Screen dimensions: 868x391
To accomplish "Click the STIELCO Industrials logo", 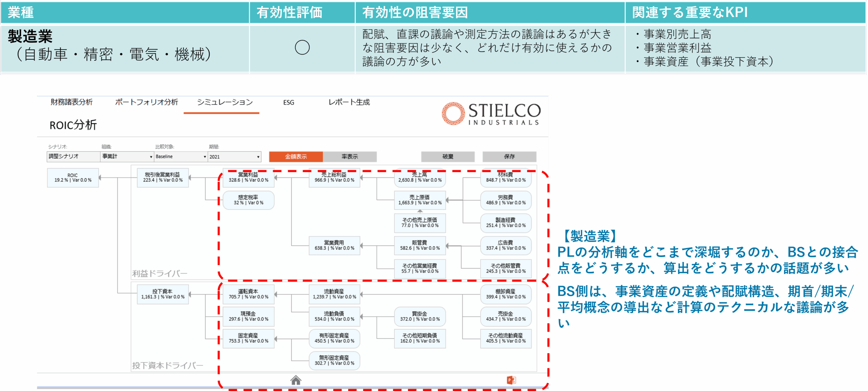I will [x=491, y=114].
